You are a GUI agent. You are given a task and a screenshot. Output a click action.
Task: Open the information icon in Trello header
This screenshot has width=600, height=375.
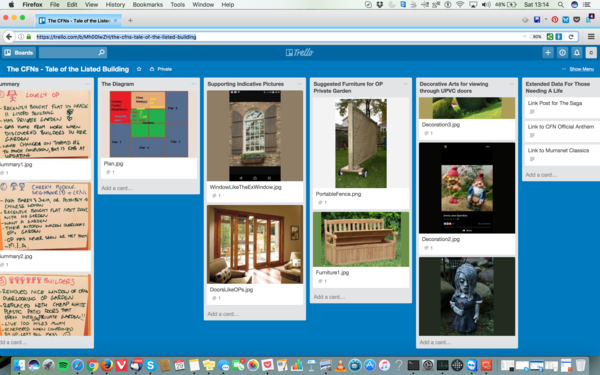pos(562,52)
